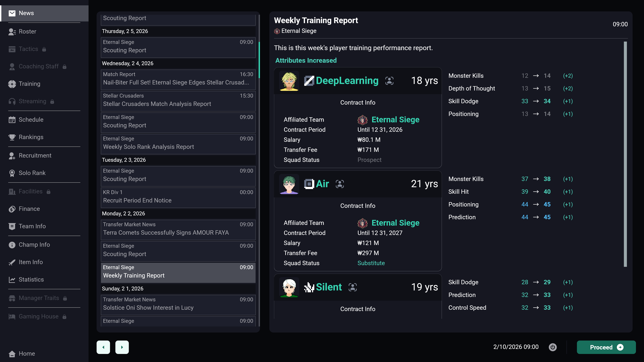Click the Proceed button
This screenshot has width=644, height=362.
pyautogui.click(x=606, y=347)
